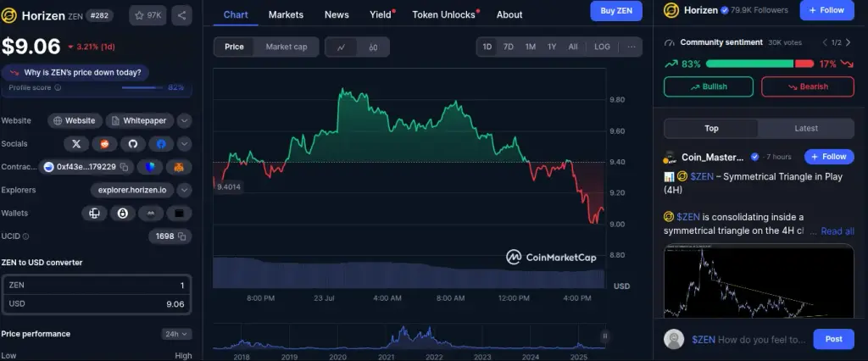Open the Yield tab
This screenshot has width=868, height=361.
[x=381, y=15]
